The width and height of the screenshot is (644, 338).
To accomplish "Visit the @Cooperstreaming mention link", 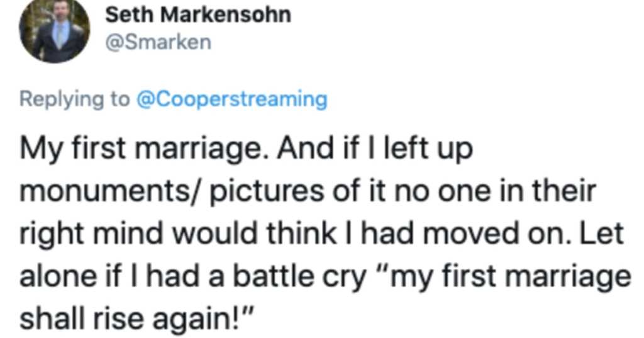I will tap(231, 99).
